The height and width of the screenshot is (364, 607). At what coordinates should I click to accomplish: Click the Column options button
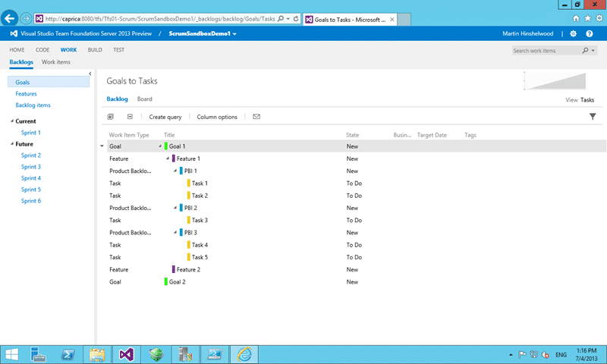217,117
